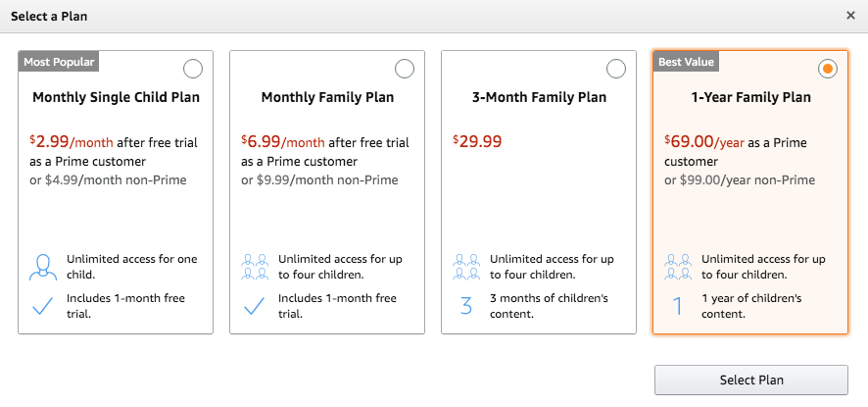This screenshot has height=407, width=868.
Task: Click single child icon in Monthly Single Child Plan
Action: (43, 267)
